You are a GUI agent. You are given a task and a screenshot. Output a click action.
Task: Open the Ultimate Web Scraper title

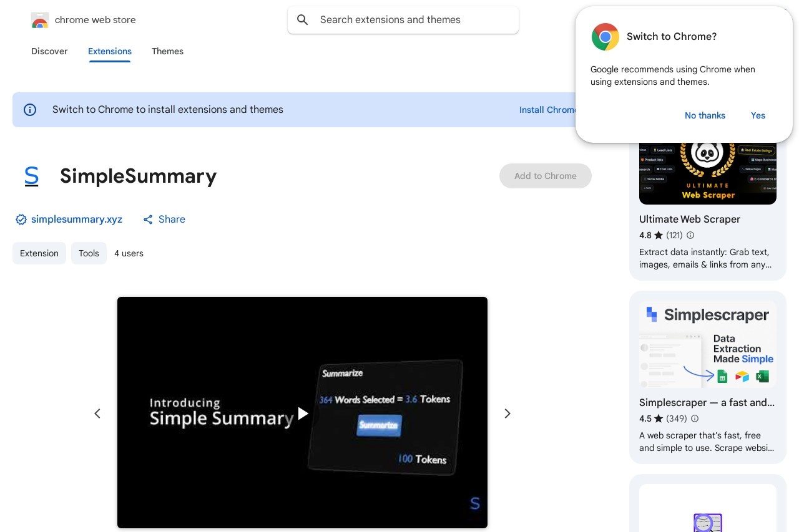[690, 220]
